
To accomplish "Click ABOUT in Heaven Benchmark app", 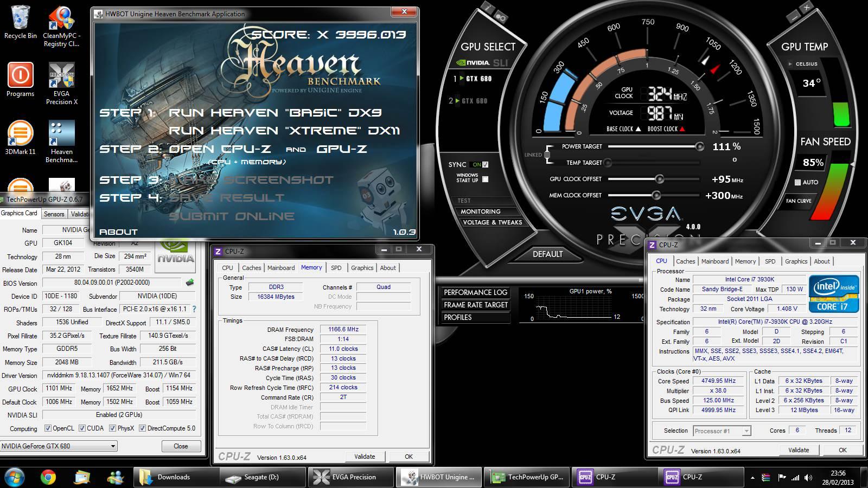I will pyautogui.click(x=118, y=232).
